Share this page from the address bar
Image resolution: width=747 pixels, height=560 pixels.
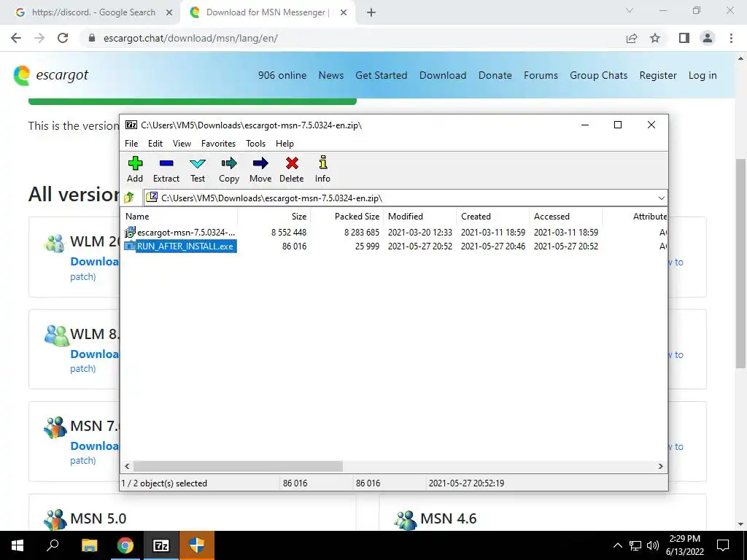click(632, 38)
